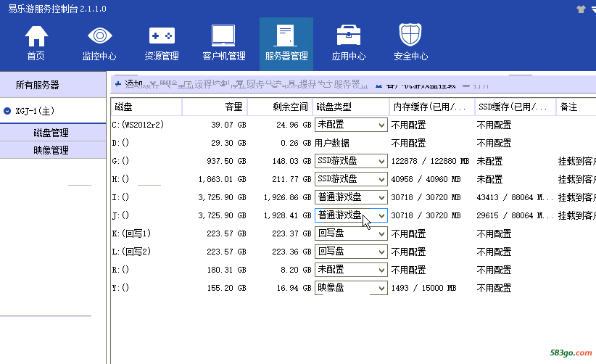Click the 备注 column header
The height and width of the screenshot is (364, 596).
tap(576, 107)
